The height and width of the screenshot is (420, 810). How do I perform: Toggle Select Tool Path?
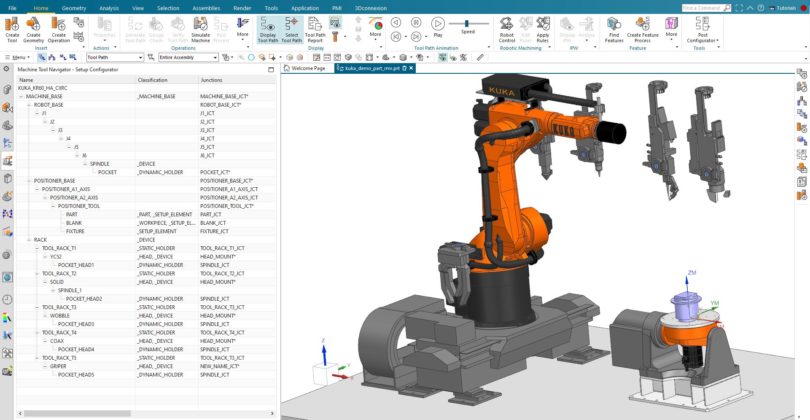(x=291, y=29)
